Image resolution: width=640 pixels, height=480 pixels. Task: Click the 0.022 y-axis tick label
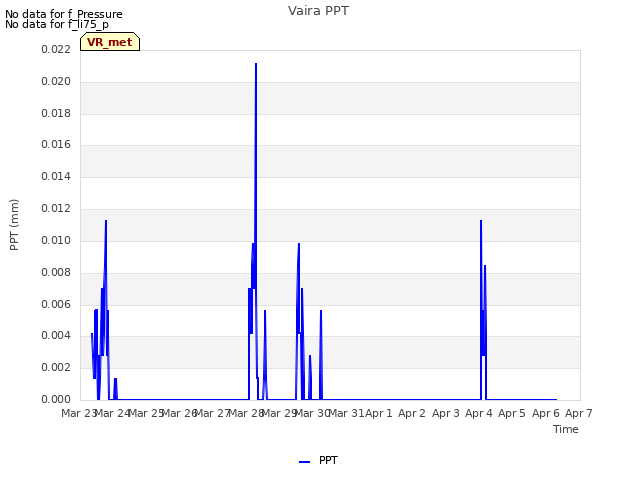click(56, 49)
